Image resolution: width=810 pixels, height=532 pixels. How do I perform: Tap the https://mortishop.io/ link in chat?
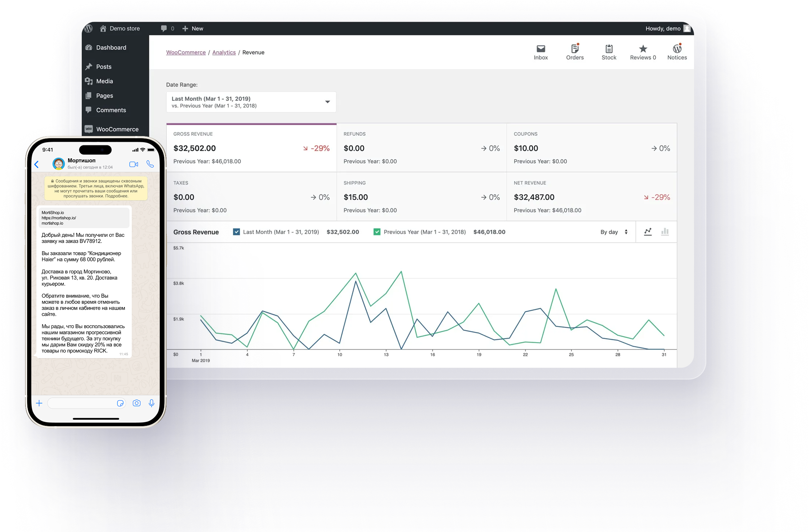coord(59,218)
